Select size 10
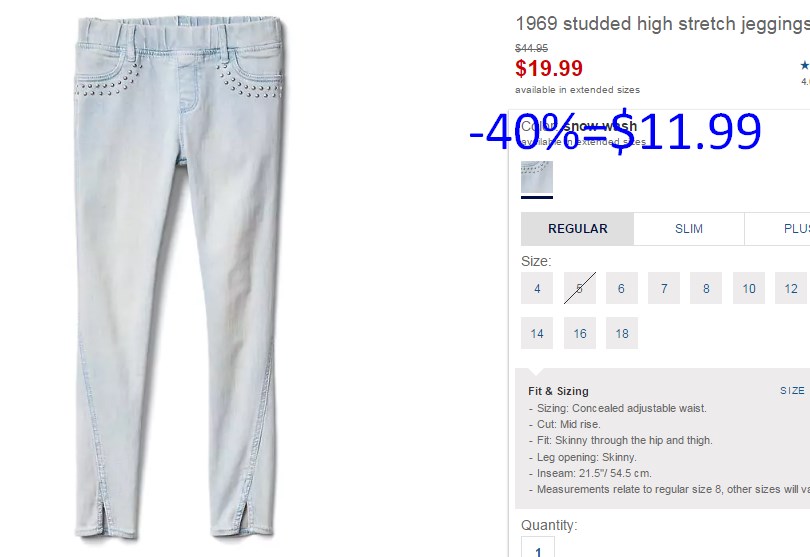Viewport: 810px width, 557px height. click(x=749, y=288)
